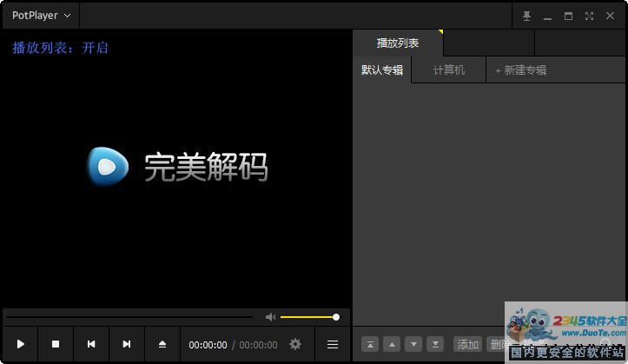Click the 添加 button to add files

(x=467, y=344)
